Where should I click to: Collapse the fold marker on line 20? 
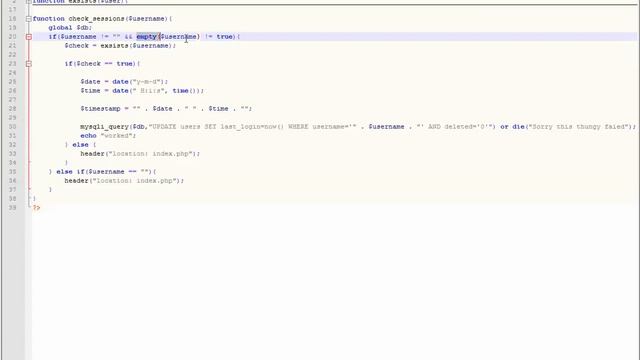pos(29,37)
